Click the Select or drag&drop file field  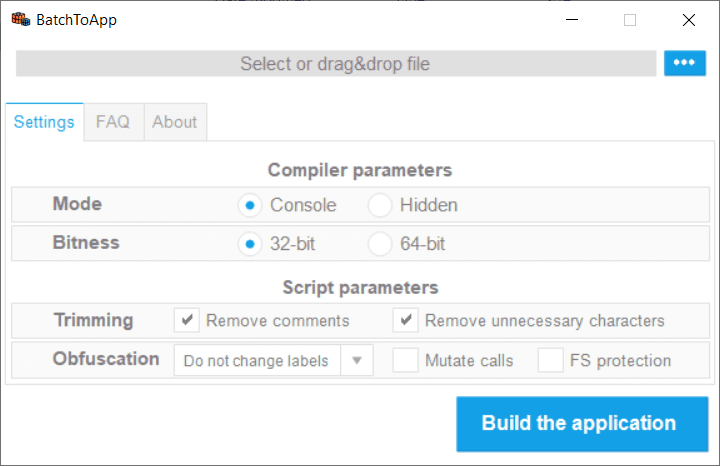point(335,64)
